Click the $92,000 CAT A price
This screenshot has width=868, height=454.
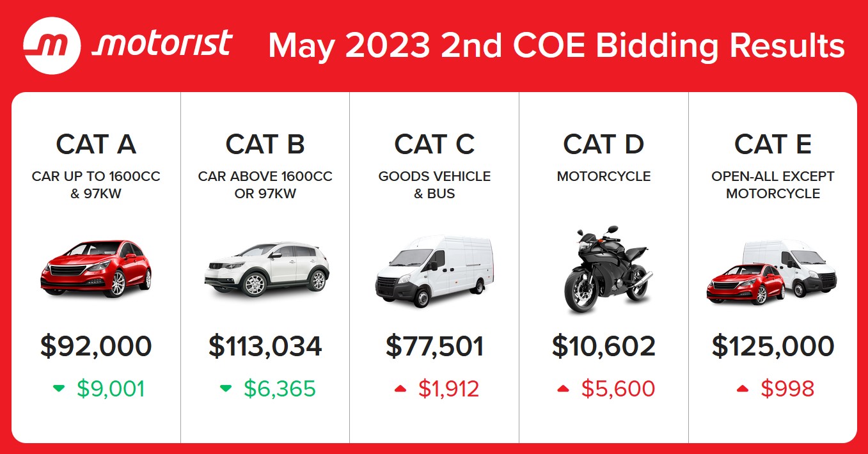(96, 346)
